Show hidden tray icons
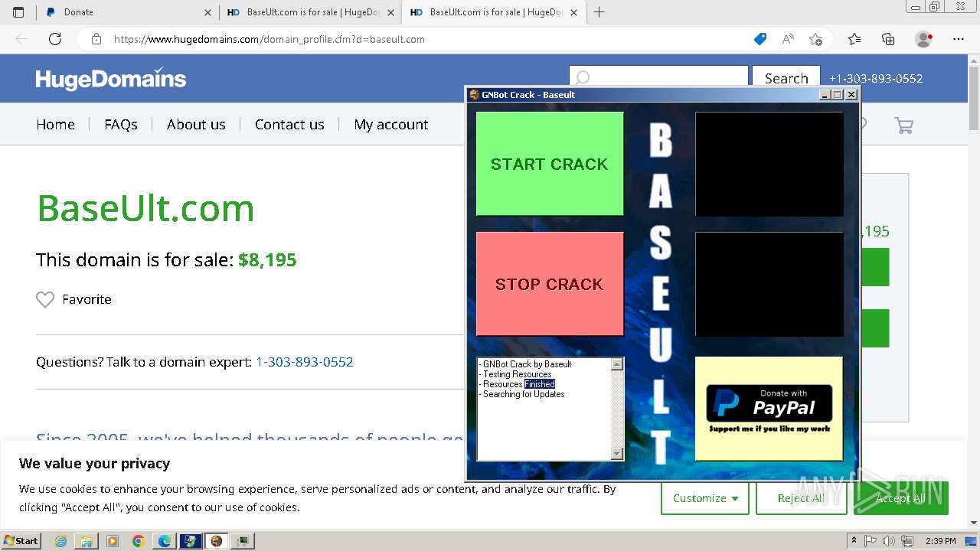 tap(854, 541)
